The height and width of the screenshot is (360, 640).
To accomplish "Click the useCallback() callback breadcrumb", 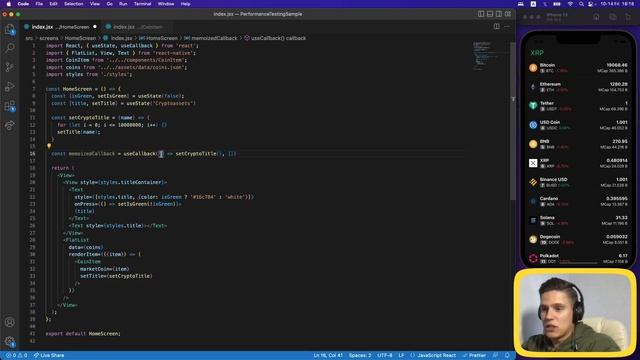I will 275,38.
